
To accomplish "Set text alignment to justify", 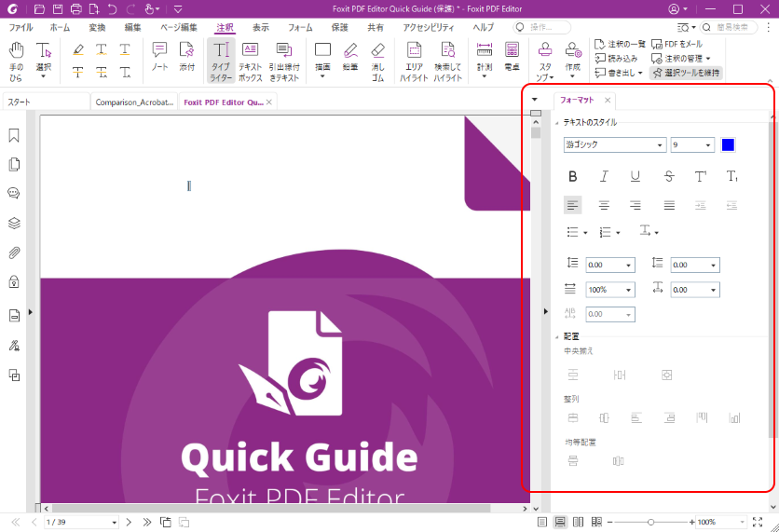I will (669, 205).
